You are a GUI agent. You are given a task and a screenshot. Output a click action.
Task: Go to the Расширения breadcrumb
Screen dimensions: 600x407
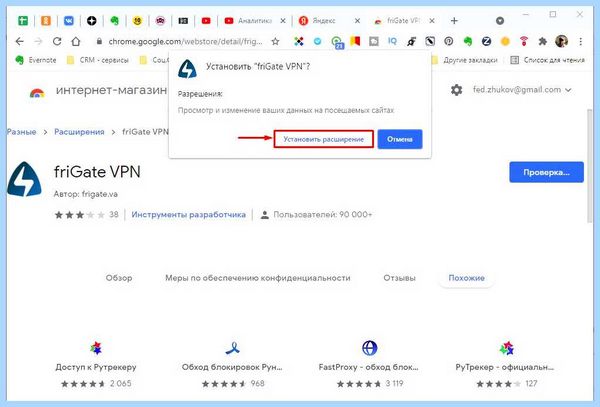(x=79, y=132)
